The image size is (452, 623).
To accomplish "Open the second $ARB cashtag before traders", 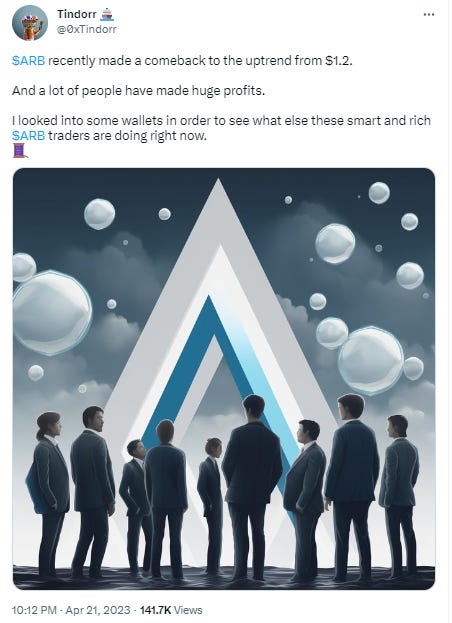I will [x=29, y=135].
